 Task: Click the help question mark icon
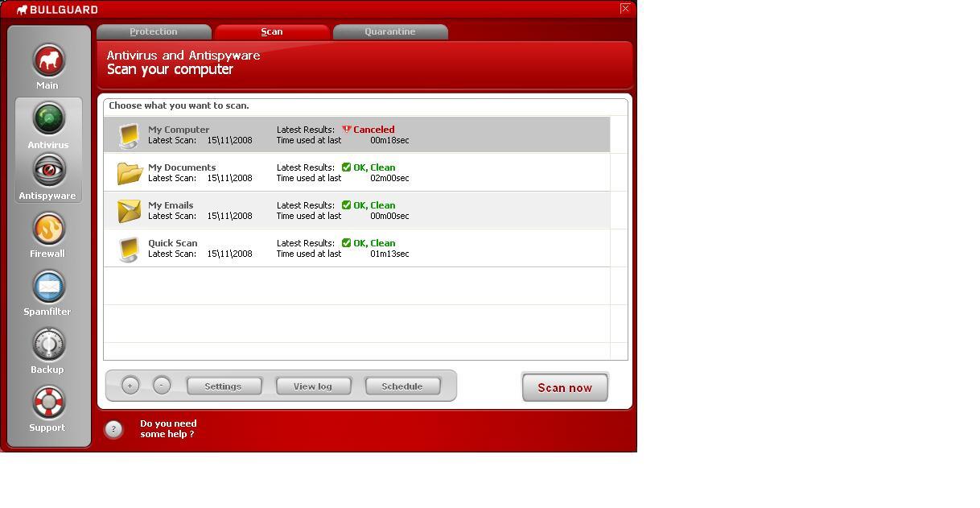(113, 429)
